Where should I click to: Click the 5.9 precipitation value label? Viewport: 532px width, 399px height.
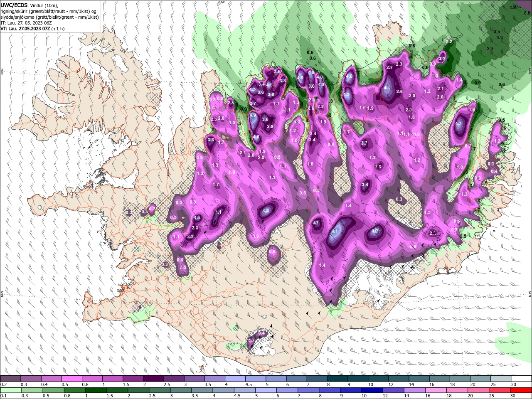coord(253,115)
